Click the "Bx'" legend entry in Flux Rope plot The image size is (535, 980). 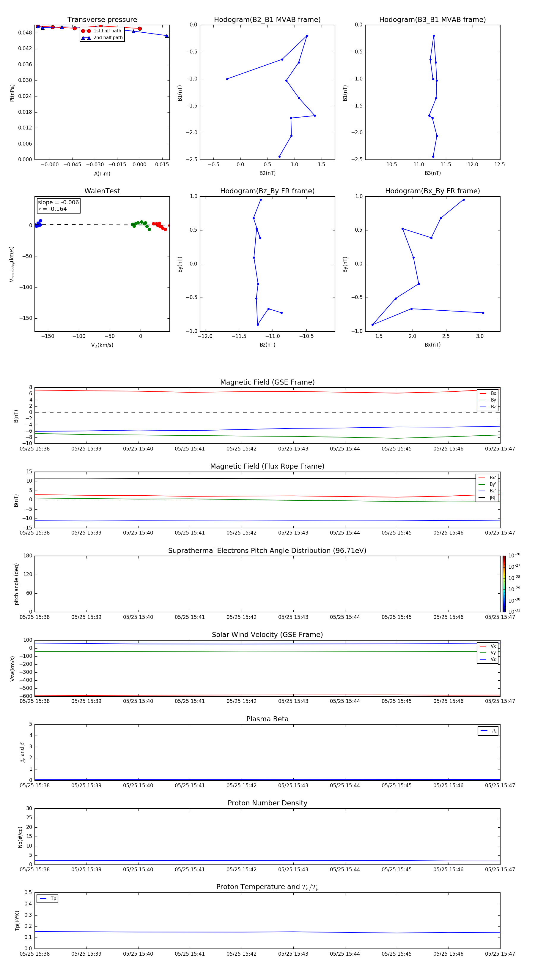click(x=487, y=478)
